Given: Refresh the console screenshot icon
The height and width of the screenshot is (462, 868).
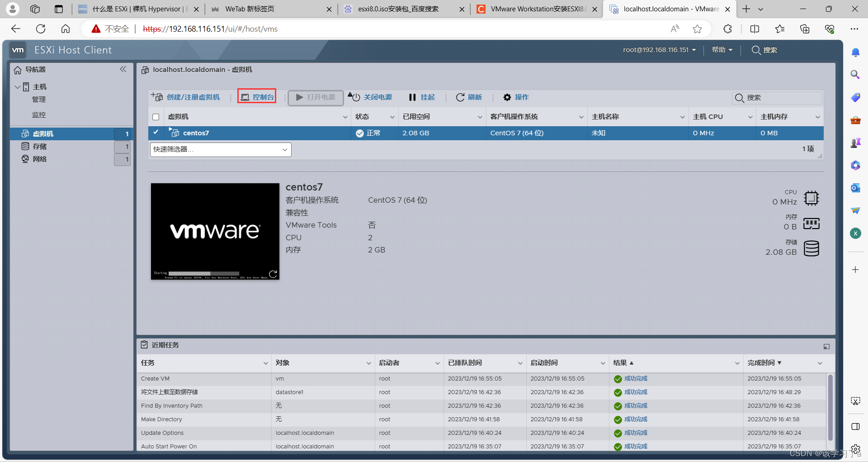Looking at the screenshot, I should tap(273, 274).
